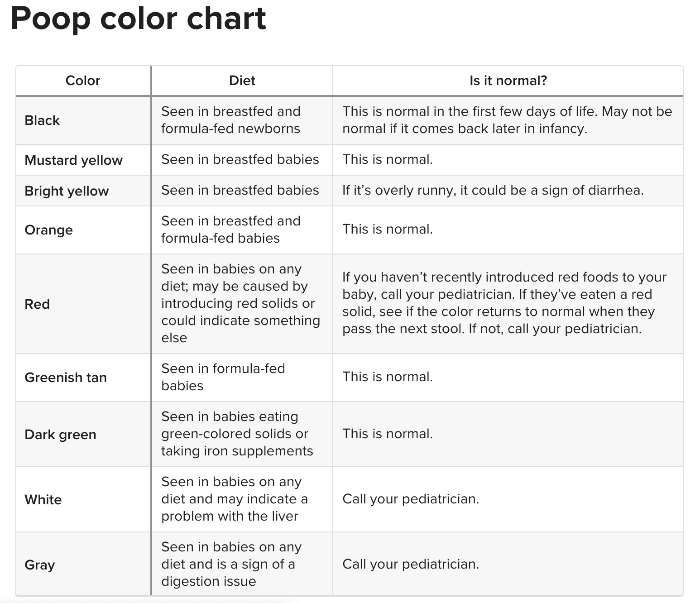
Task: Click the "White" color cell
Action: pyautogui.click(x=43, y=500)
